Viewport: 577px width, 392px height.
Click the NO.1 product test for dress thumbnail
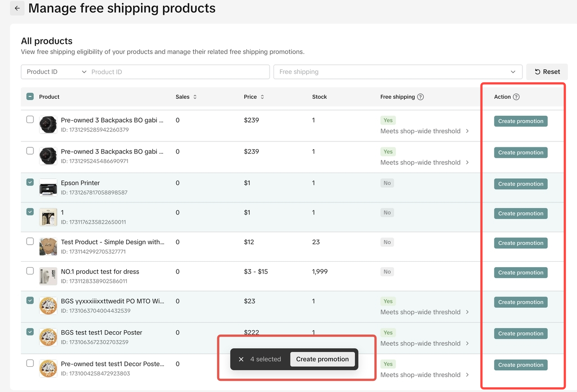click(48, 276)
